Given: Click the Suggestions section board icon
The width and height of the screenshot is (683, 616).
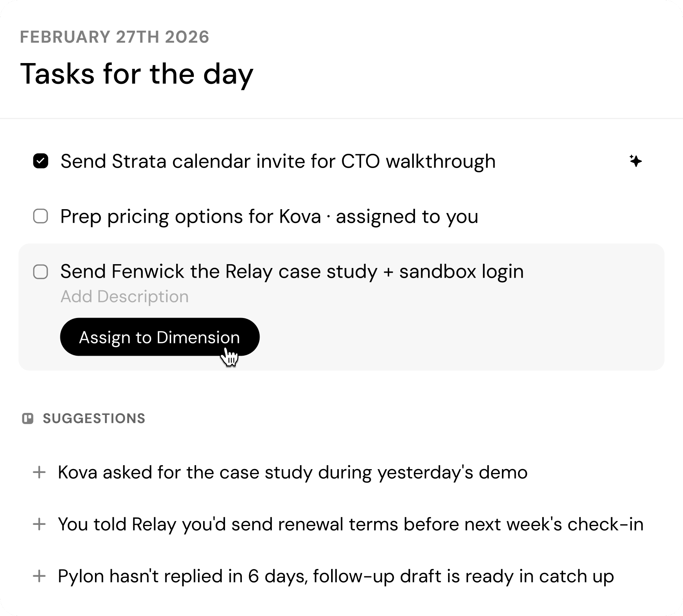Looking at the screenshot, I should pos(28,418).
